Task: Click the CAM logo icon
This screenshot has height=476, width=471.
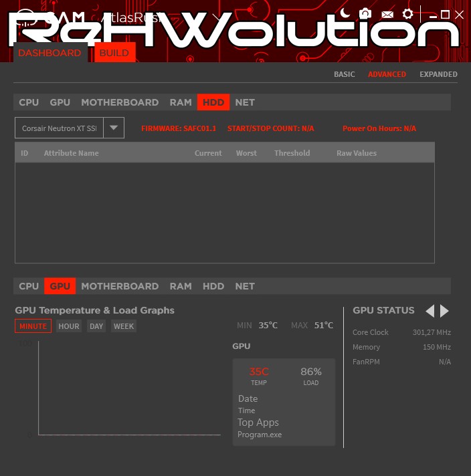Action: tap(25, 16)
